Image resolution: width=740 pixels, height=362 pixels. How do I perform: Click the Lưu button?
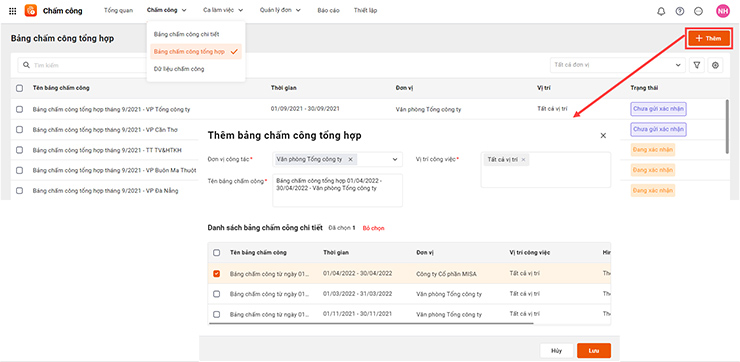tap(594, 351)
